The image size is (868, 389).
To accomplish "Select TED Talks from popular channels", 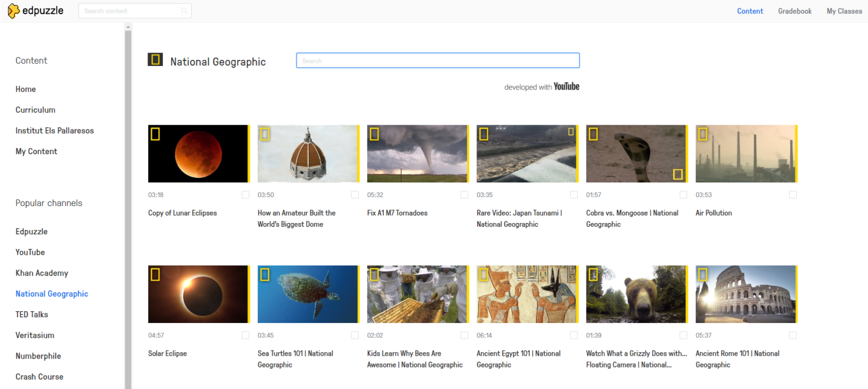I will pyautogui.click(x=32, y=314).
